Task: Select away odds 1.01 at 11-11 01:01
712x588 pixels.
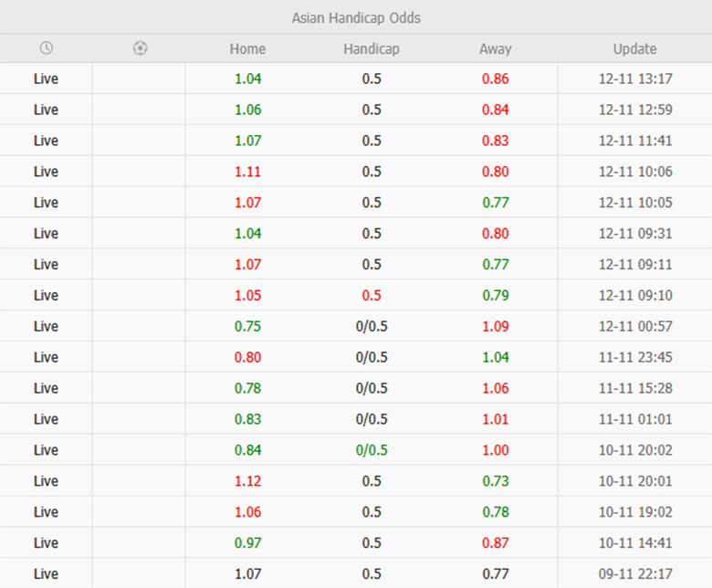Action: 496,420
